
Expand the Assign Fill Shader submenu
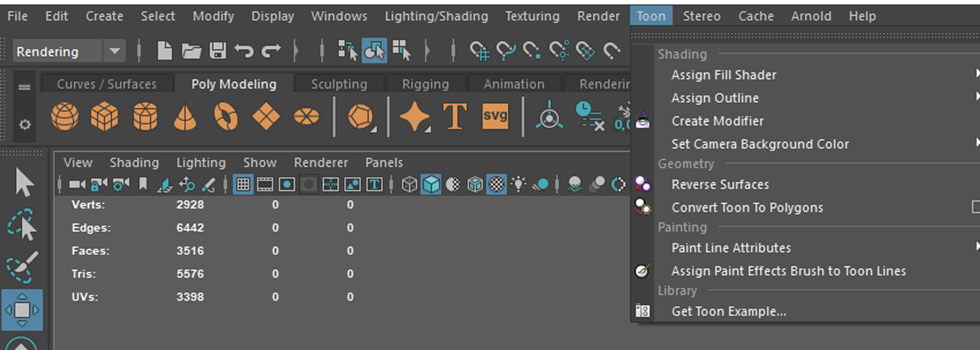[x=724, y=75]
